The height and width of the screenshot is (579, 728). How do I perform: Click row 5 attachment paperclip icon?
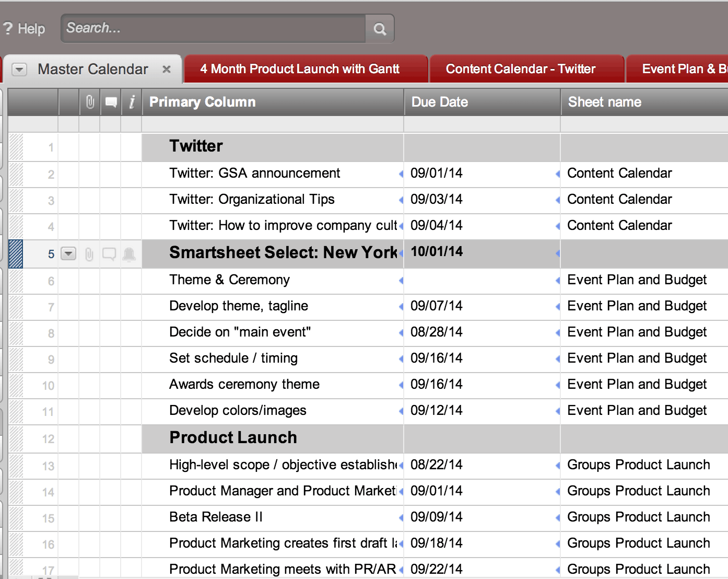coord(89,254)
